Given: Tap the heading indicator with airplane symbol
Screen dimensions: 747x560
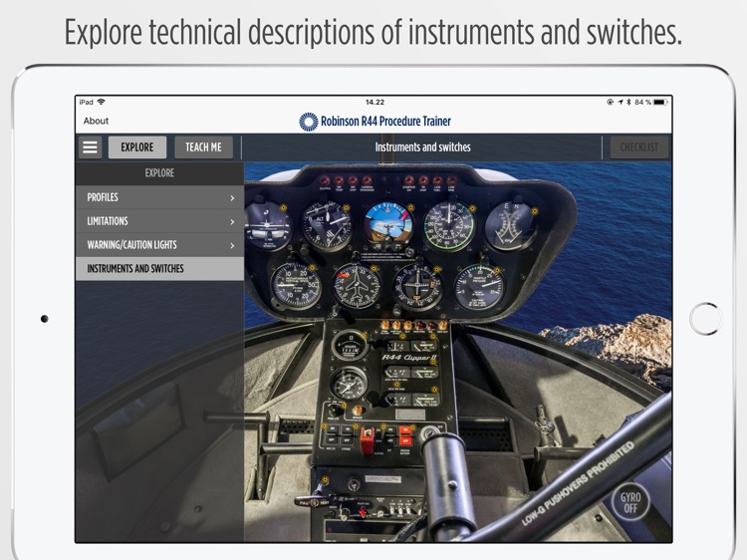Looking at the screenshot, I should (x=357, y=286).
